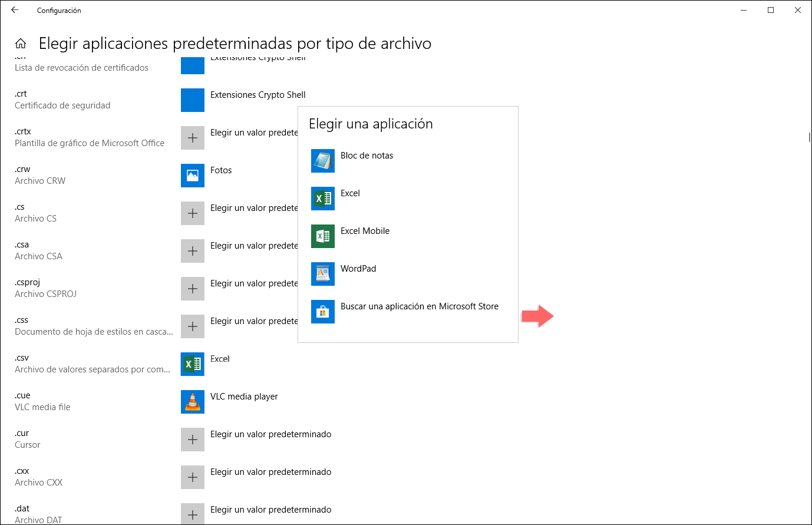This screenshot has height=525, width=812.
Task: Click the plus icon for .cur
Action: tap(193, 440)
